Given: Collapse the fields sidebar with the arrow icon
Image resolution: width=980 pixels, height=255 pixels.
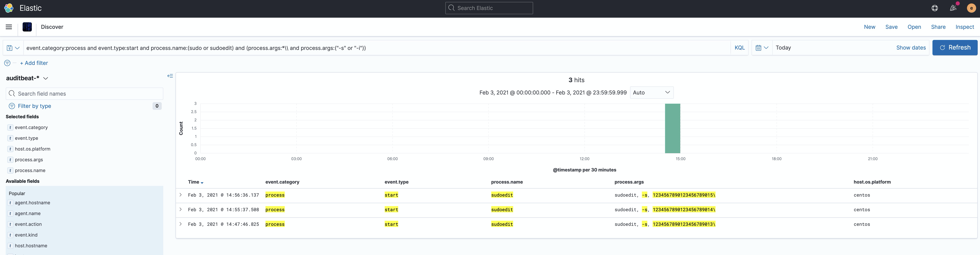Looking at the screenshot, I should point(170,75).
